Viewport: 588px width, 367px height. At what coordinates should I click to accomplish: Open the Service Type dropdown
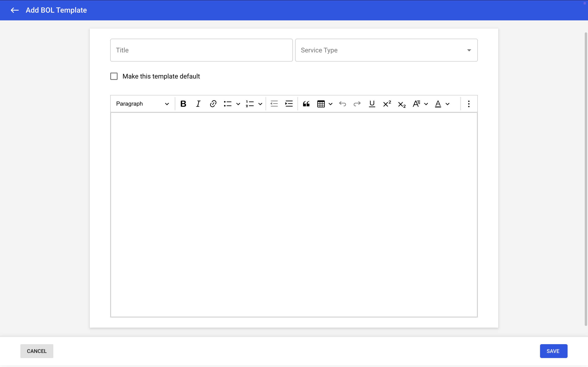[x=386, y=50]
